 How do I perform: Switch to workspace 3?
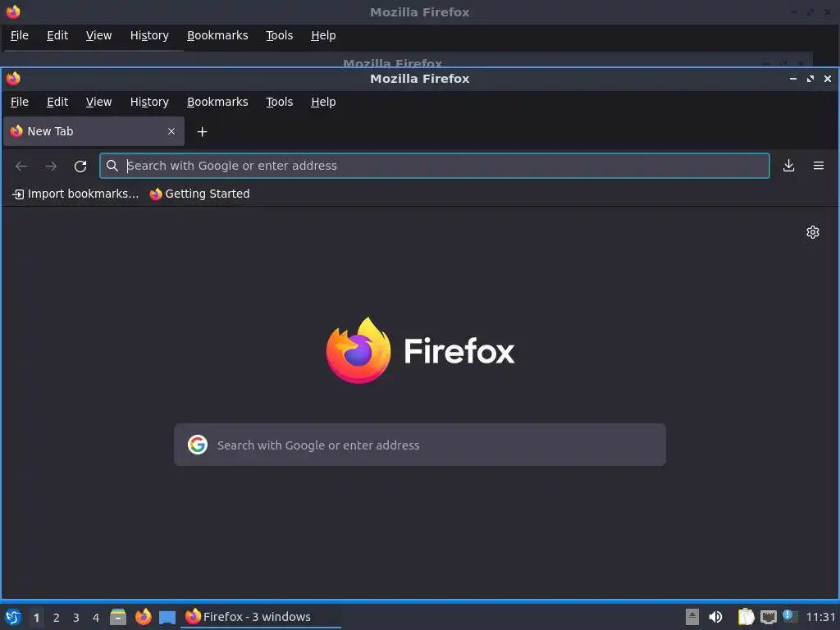coord(76,618)
